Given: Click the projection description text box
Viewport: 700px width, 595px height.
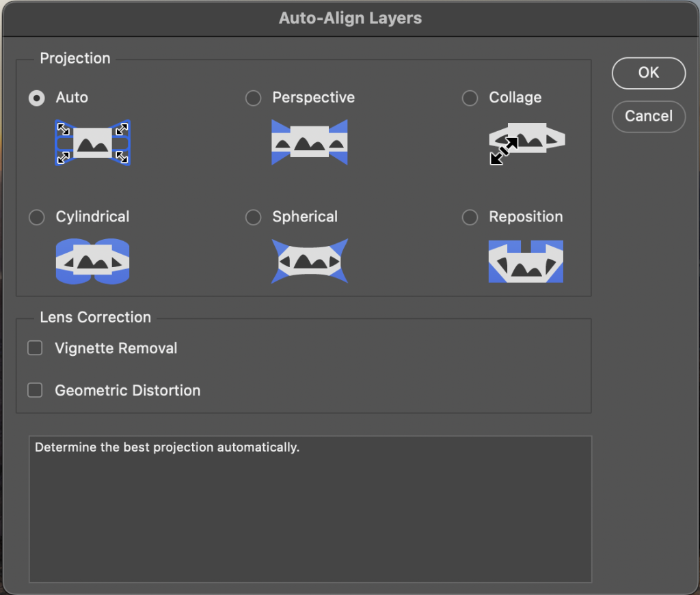Looking at the screenshot, I should 310,509.
